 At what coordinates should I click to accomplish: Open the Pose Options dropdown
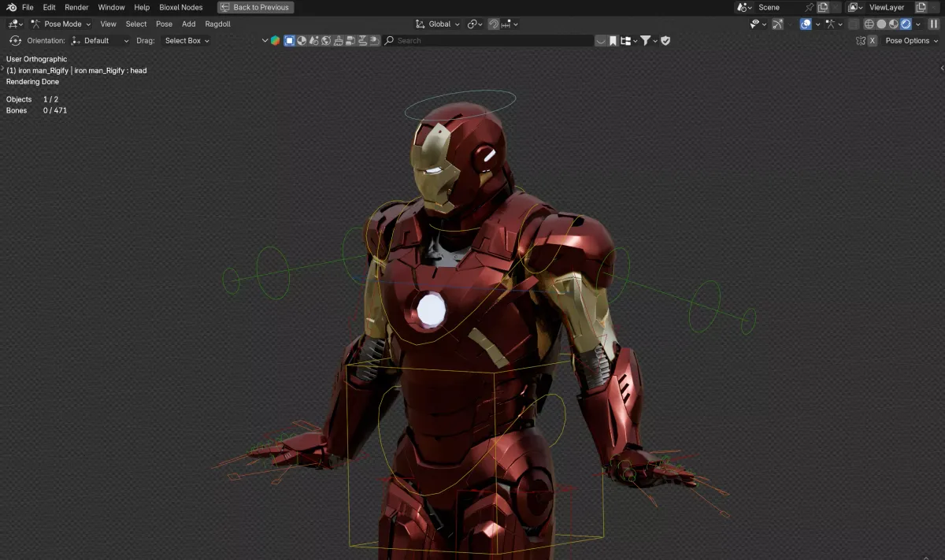click(x=911, y=40)
